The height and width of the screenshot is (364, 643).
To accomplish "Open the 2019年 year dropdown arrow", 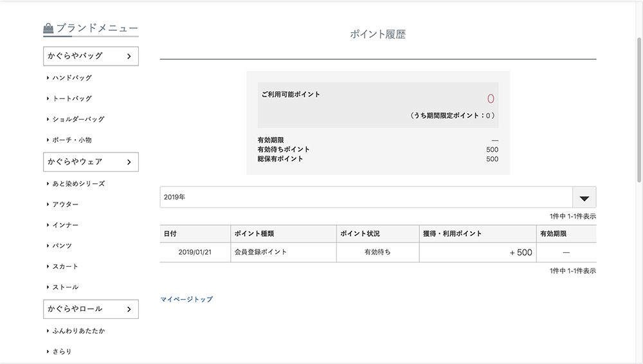I will click(584, 197).
